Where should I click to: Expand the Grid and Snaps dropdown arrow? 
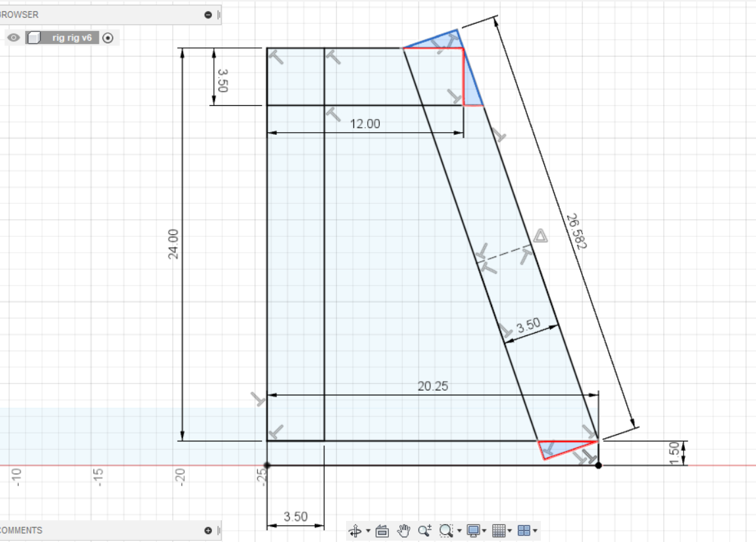pyautogui.click(x=510, y=531)
